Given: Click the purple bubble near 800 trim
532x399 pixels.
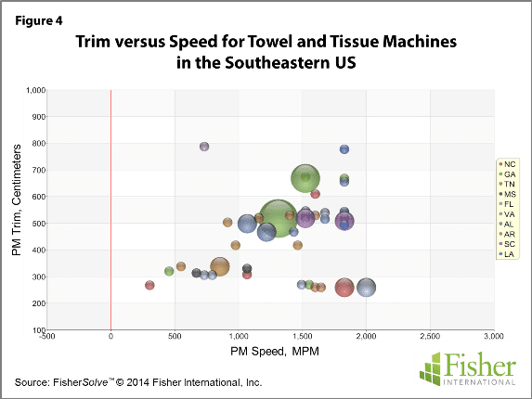Looking at the screenshot, I should point(204,147).
